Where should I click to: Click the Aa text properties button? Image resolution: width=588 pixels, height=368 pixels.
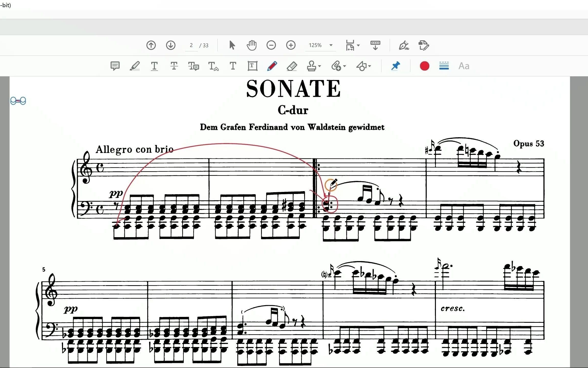click(x=464, y=66)
